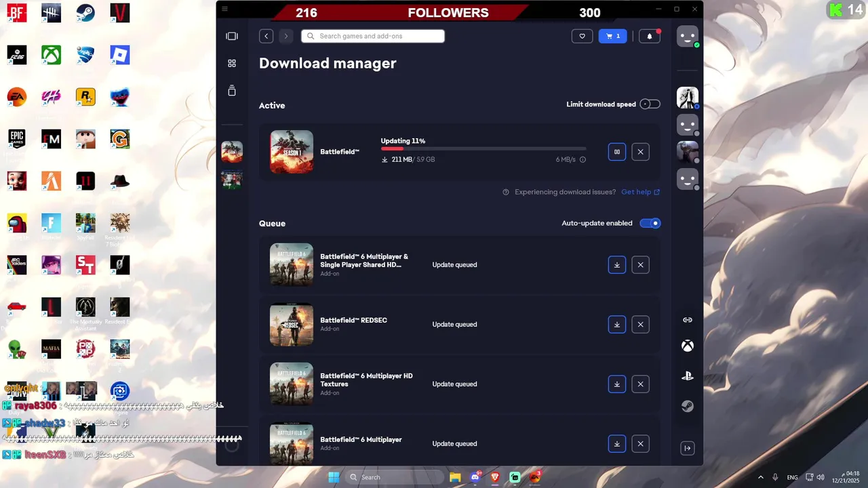The image size is (868, 488).
Task: Open the Mafia desktop shortcut
Action: pos(51,349)
